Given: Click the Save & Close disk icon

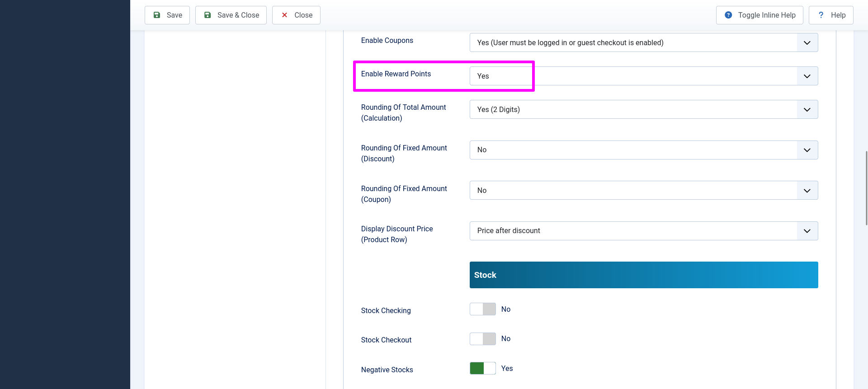Looking at the screenshot, I should coord(208,15).
